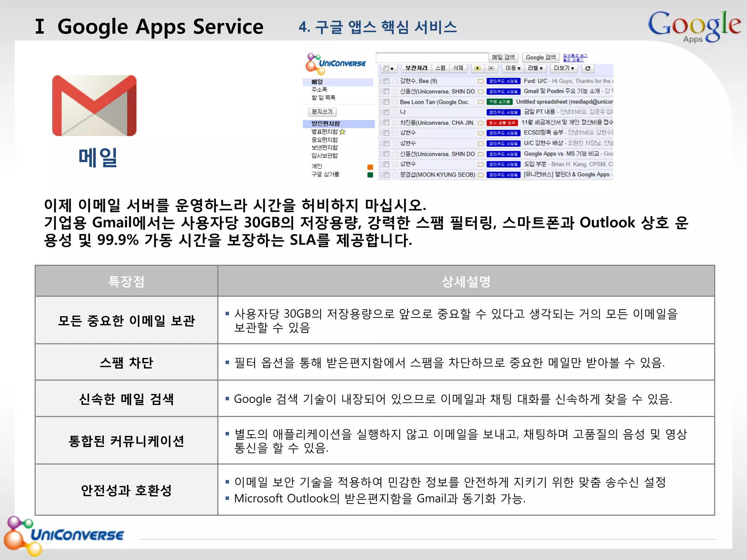The height and width of the screenshot is (560, 747).
Task: Star the 문경섭 (MOON KYUNG SEOB) message
Action: 395,175
